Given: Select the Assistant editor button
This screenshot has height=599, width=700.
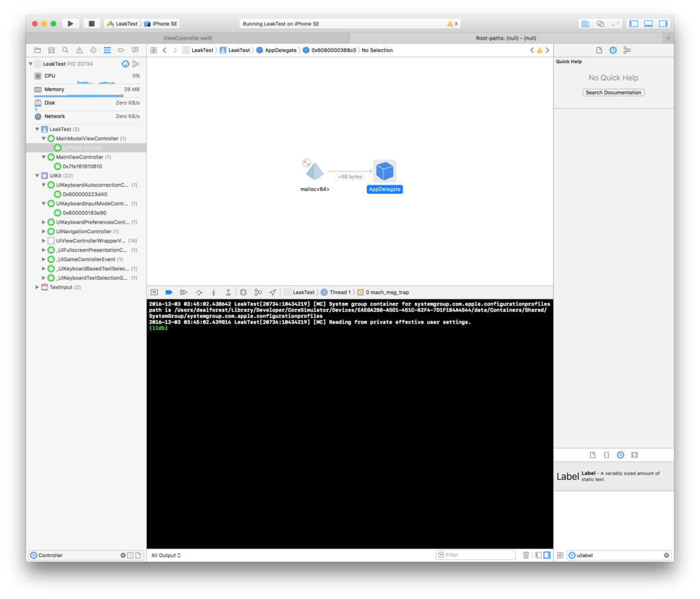Looking at the screenshot, I should click(x=600, y=24).
